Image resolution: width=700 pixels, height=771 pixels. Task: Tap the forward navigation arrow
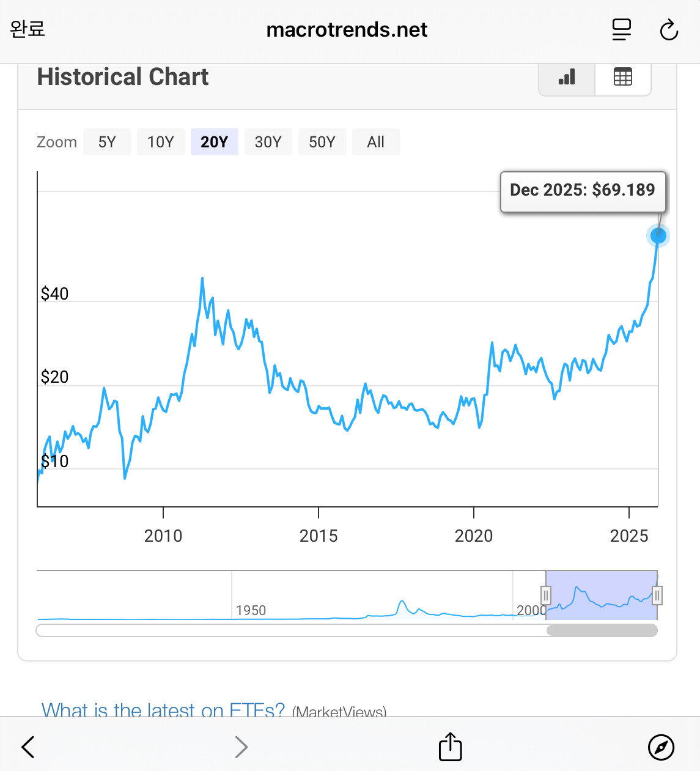coord(241,747)
